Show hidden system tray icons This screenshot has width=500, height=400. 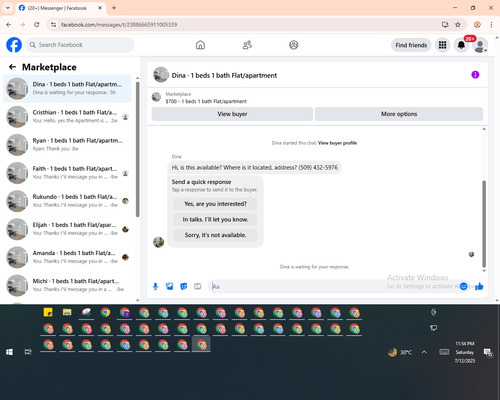424,352
